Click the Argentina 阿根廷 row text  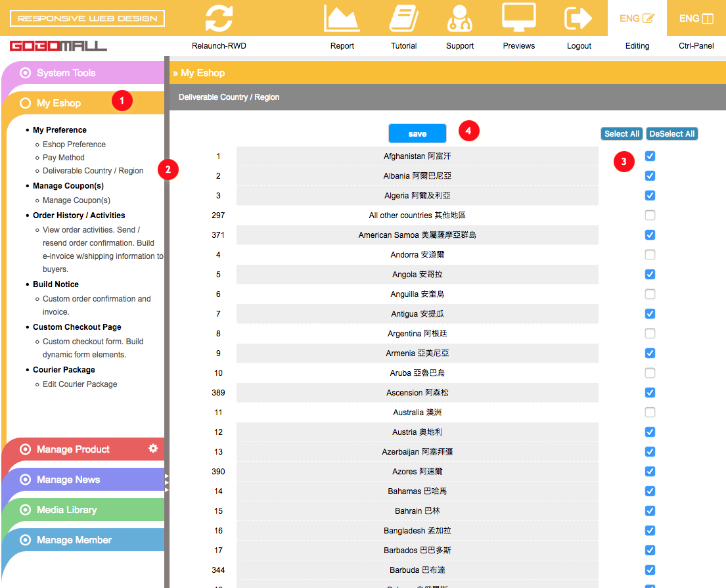point(417,333)
